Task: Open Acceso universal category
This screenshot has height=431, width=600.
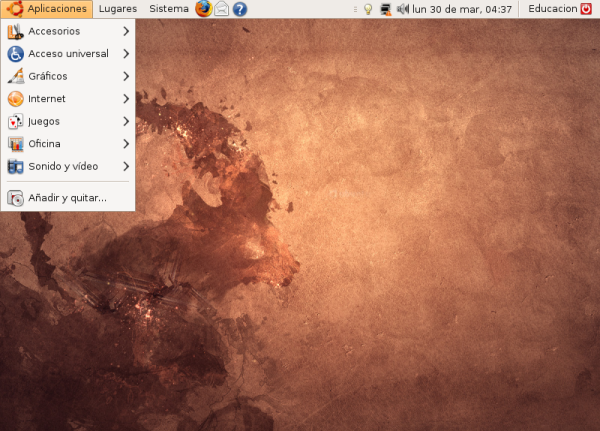Action: pyautogui.click(x=68, y=54)
